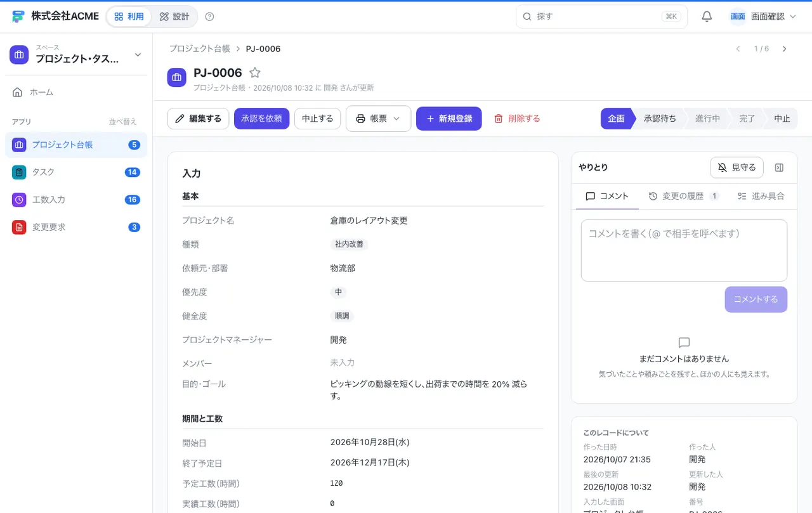Click the comment text box

pyautogui.click(x=684, y=250)
